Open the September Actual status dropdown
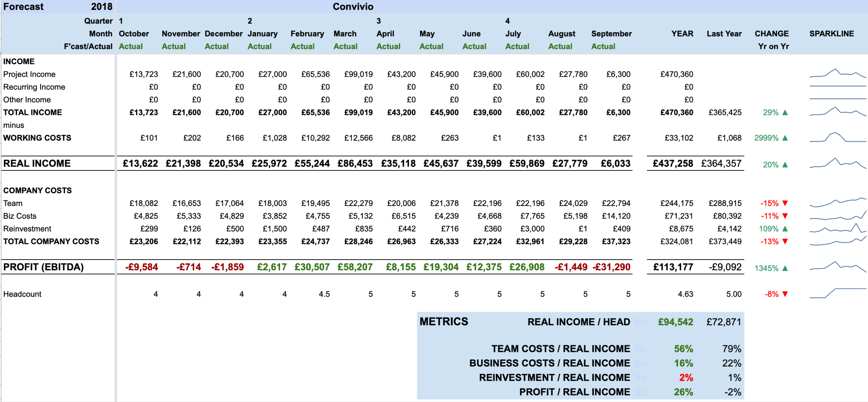Screen dimensions: 868x402 tap(603, 46)
